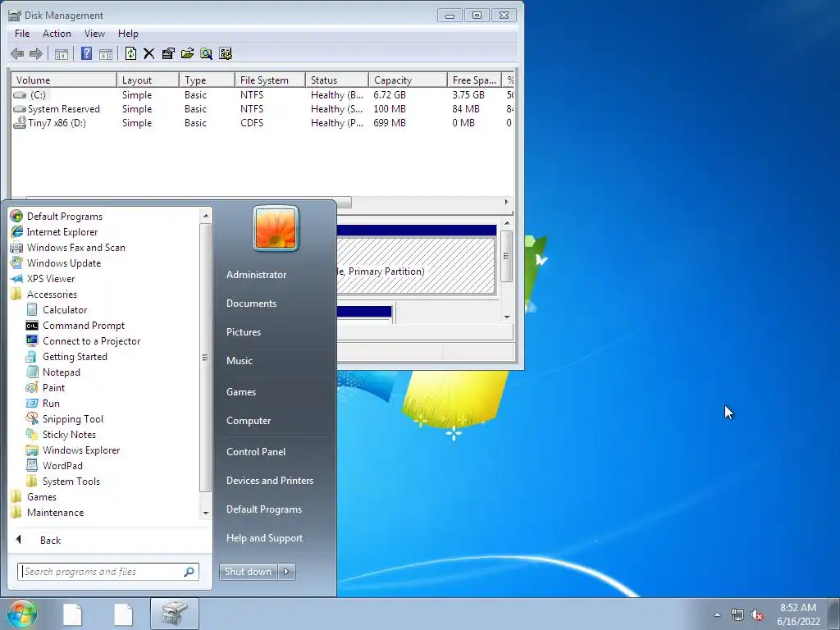Open Help and Support
Screen dimensions: 840x630
tap(264, 538)
